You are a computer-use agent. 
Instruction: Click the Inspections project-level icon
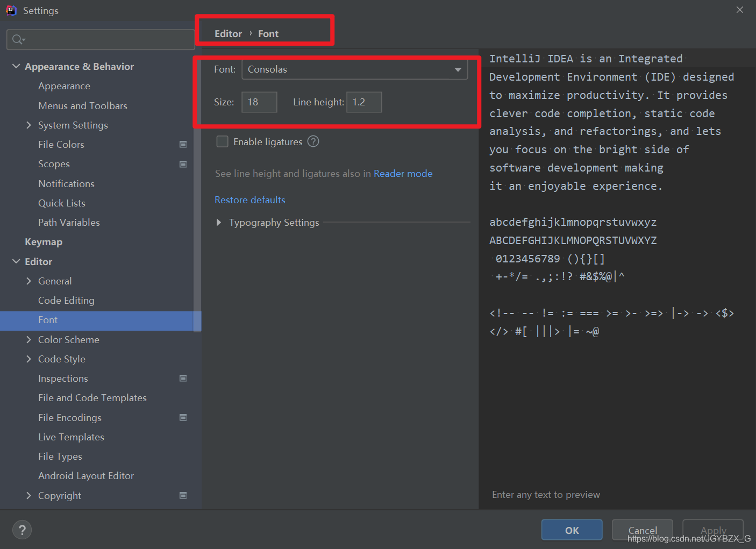click(183, 379)
